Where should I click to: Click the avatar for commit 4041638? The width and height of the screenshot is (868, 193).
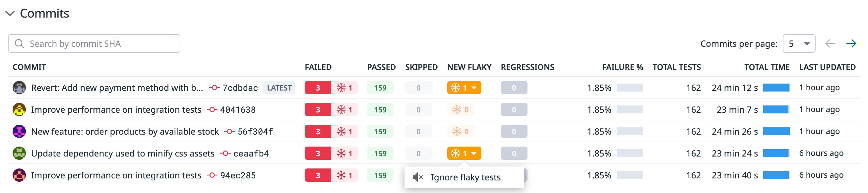[19, 109]
